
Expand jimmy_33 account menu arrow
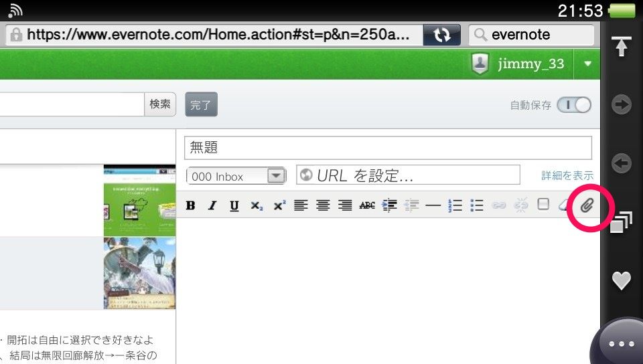pos(587,64)
